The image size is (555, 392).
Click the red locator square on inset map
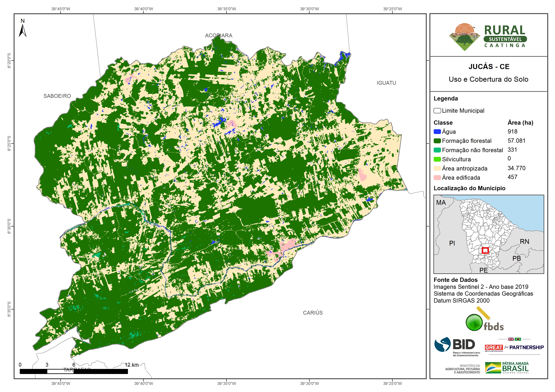pos(485,250)
